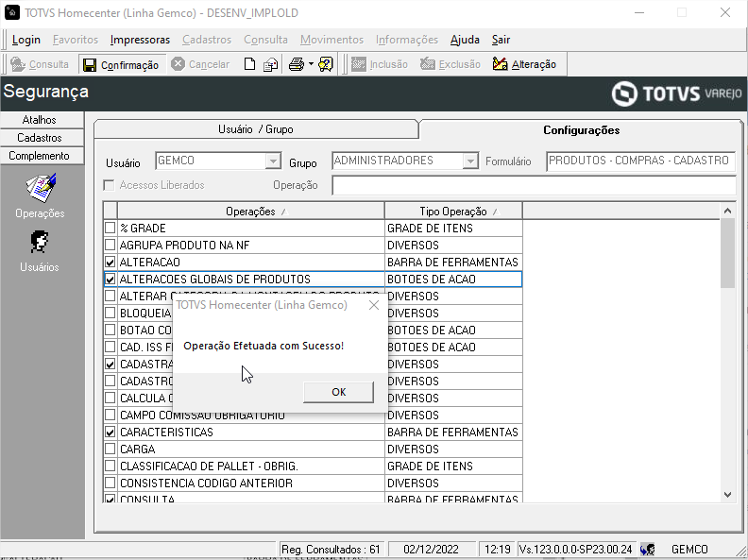
Task: Click the Reg. Consultados : 61 status
Action: point(331,550)
